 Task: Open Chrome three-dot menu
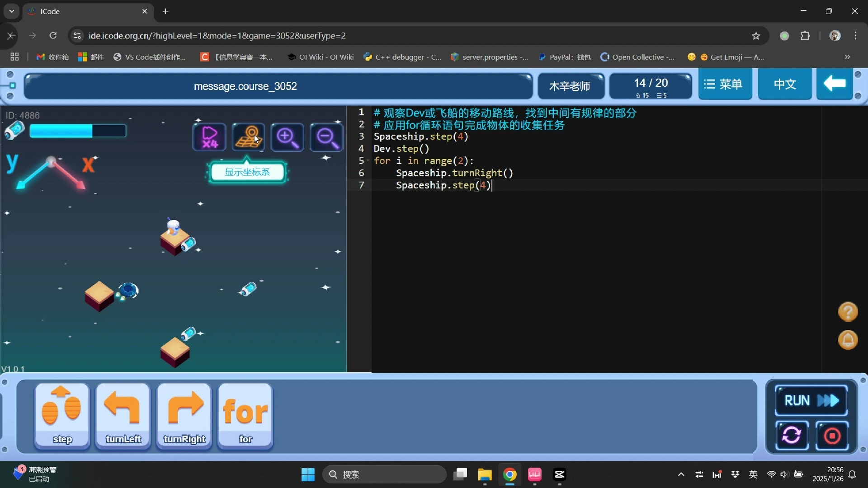click(855, 36)
